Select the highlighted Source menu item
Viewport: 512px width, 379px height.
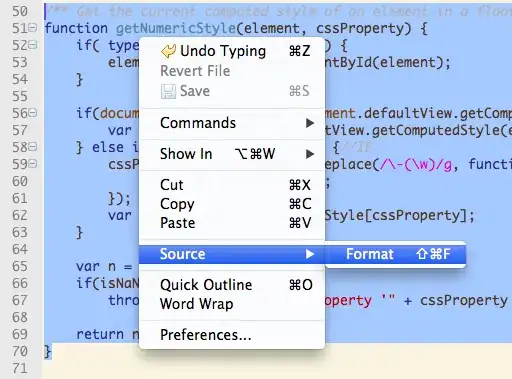coord(232,254)
